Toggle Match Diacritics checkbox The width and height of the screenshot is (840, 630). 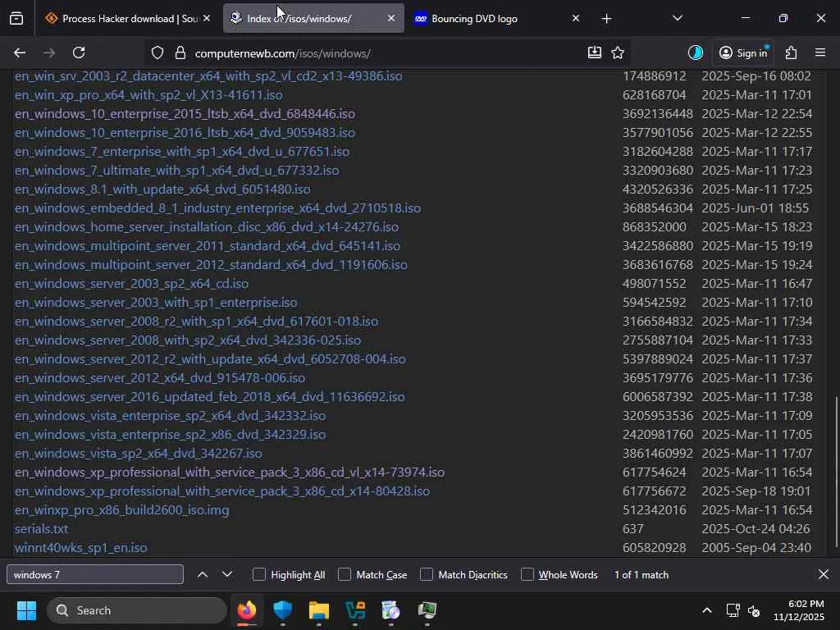pyautogui.click(x=427, y=574)
